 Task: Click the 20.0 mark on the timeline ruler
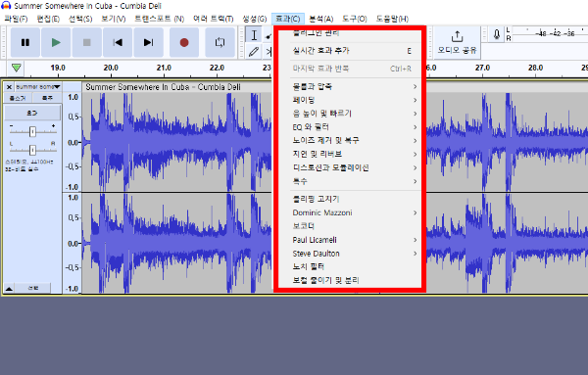(x=111, y=68)
